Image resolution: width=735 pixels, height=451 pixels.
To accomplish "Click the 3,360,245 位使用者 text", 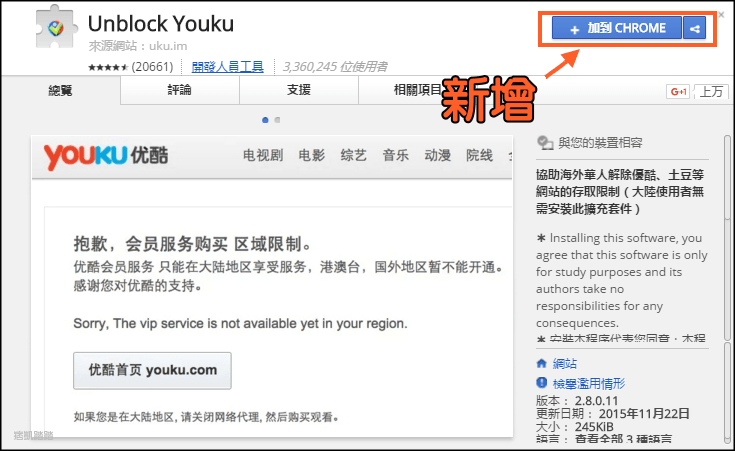I will tap(335, 67).
